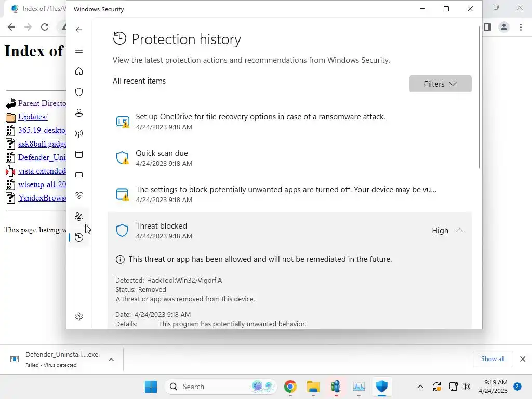Open Windows Security shield in taskbar
Viewport: 532px width, 399px height.
pos(382,387)
